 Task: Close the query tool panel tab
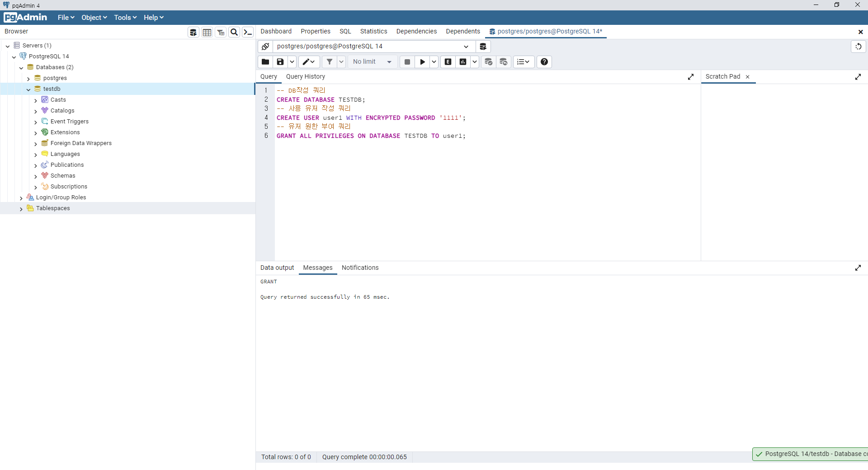coord(860,32)
